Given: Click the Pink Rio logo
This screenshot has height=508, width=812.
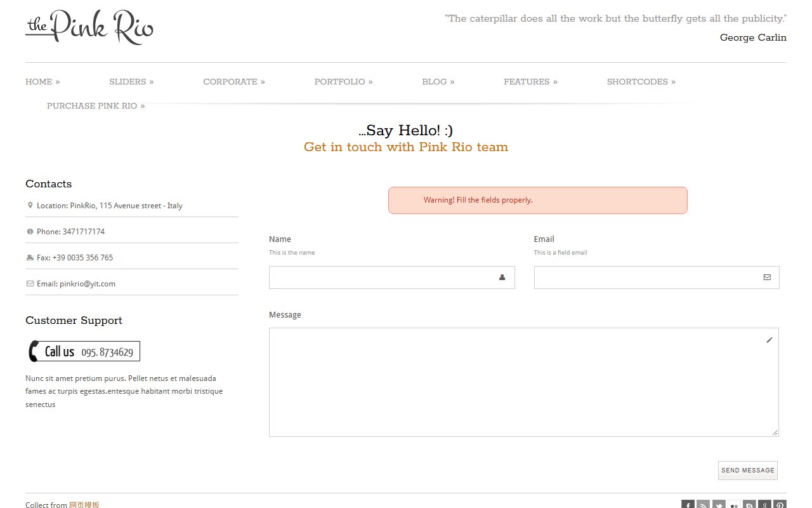Looking at the screenshot, I should click(89, 27).
